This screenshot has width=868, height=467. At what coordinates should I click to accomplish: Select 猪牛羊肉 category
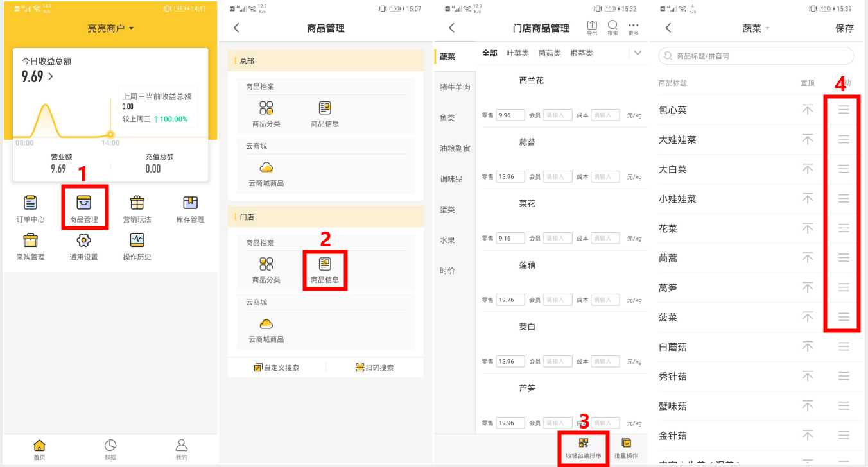tap(455, 87)
